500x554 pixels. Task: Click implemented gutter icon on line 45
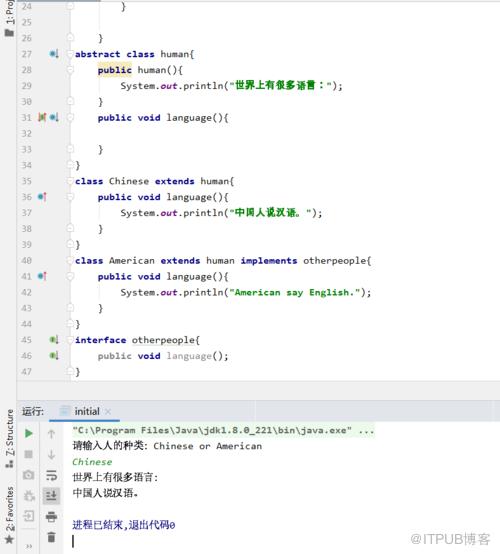[54, 340]
